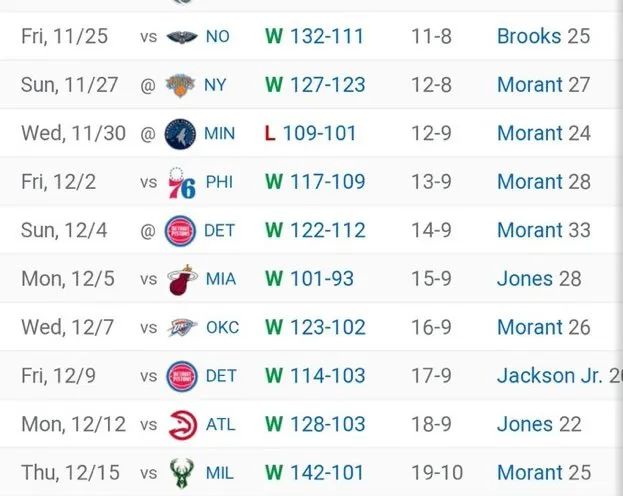Open the W 142-101 game result
Screen dimensions: 623x496
tap(314, 473)
